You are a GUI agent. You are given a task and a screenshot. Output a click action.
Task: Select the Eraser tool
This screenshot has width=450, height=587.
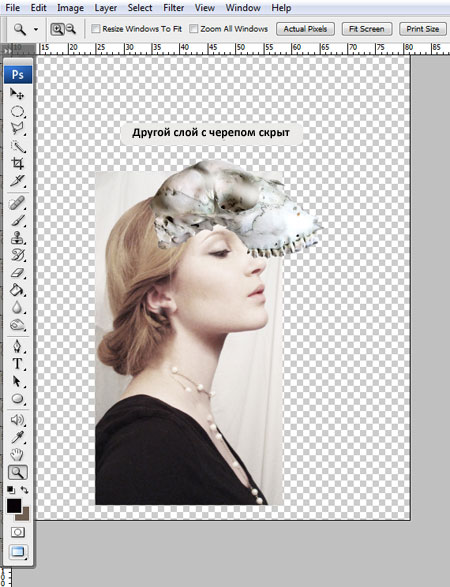click(x=17, y=273)
